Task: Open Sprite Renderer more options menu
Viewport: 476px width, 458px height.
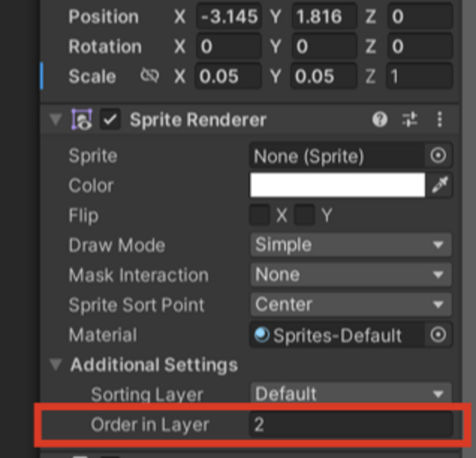Action: click(x=440, y=119)
